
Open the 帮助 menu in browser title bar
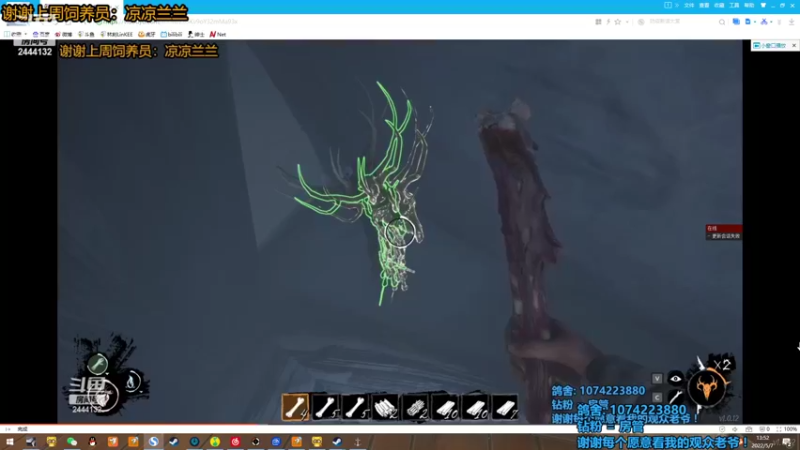click(x=749, y=5)
